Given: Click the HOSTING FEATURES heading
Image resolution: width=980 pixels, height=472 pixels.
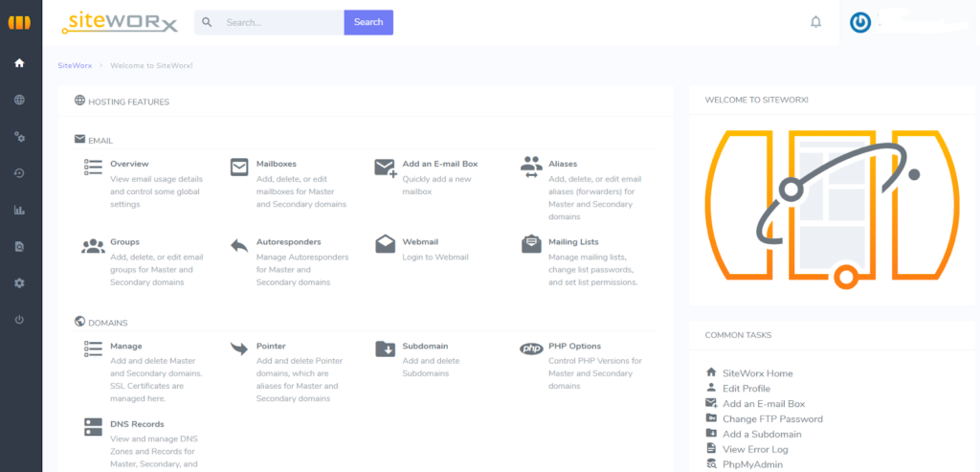Looking at the screenshot, I should pos(129,101).
